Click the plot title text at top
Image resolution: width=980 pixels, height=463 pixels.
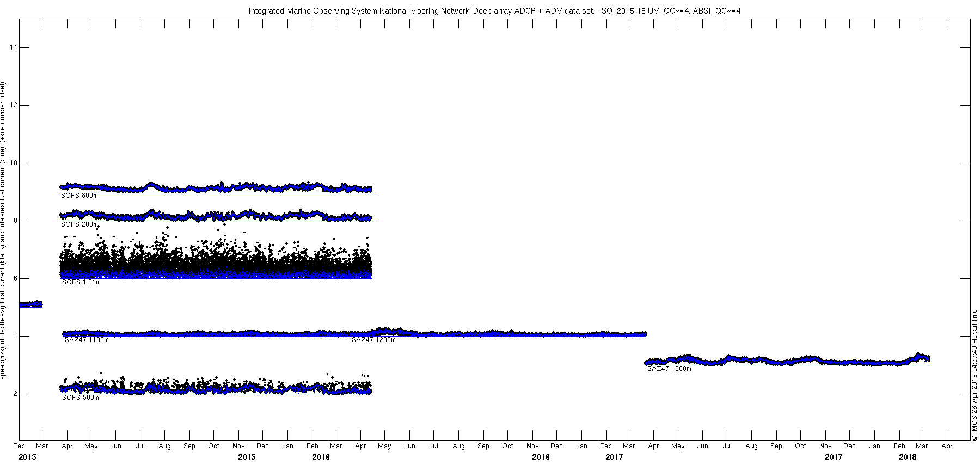[x=494, y=11]
